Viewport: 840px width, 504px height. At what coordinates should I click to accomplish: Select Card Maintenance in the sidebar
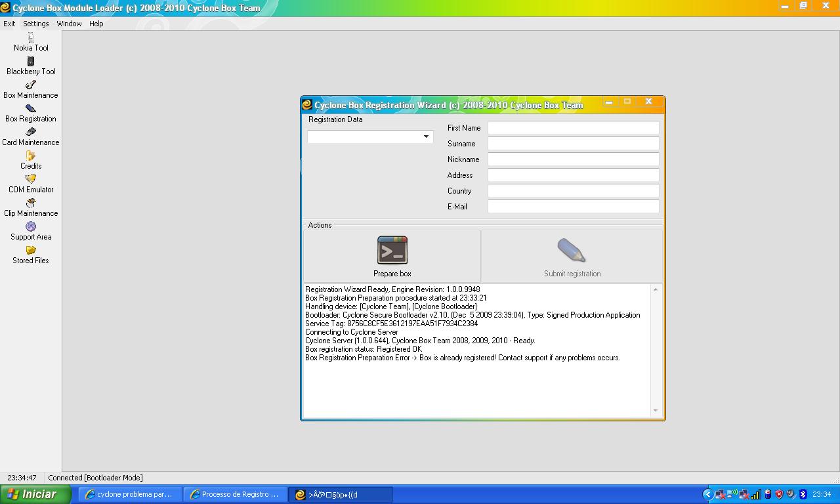[31, 137]
